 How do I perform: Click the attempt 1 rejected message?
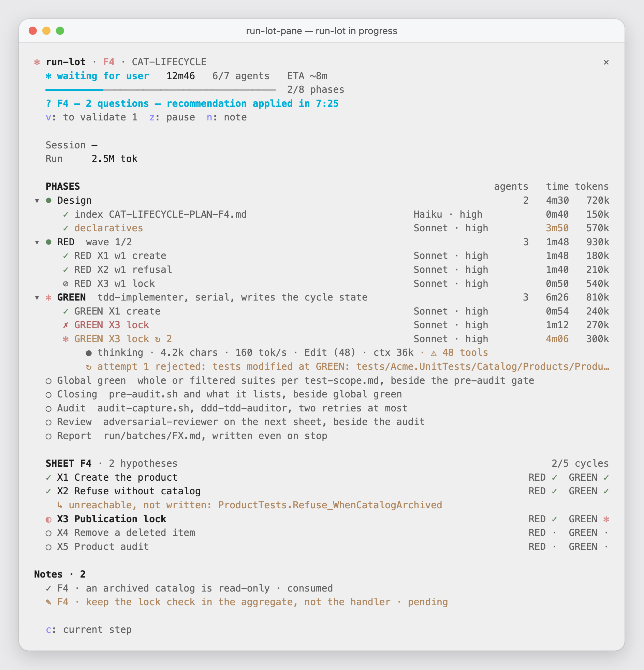pos(347,367)
